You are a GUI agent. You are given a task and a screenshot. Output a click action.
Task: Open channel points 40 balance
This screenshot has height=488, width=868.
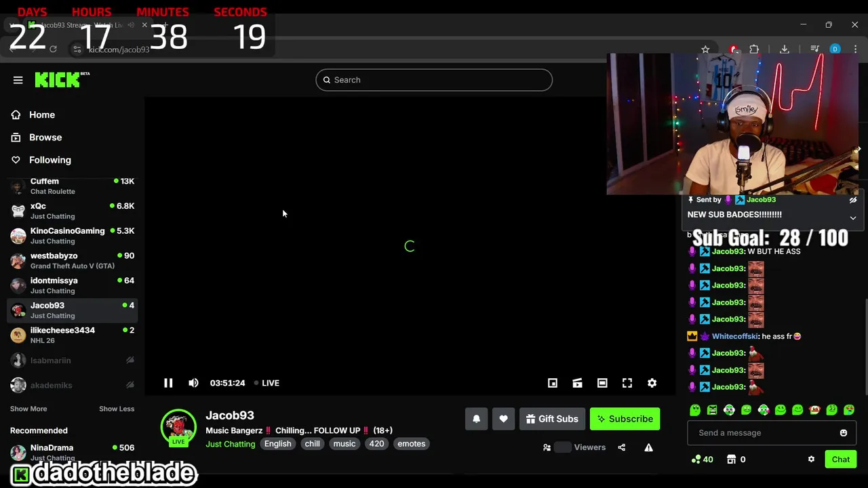[702, 460]
